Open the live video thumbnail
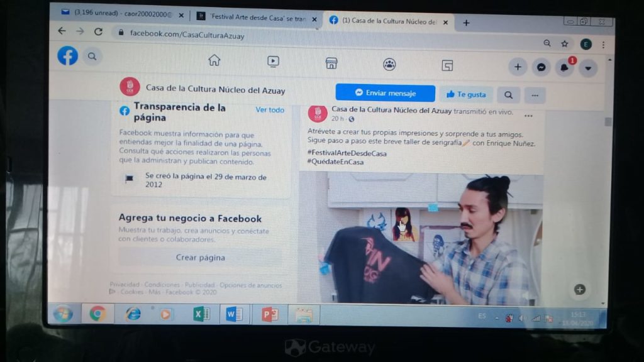The image size is (644, 362). (421, 238)
